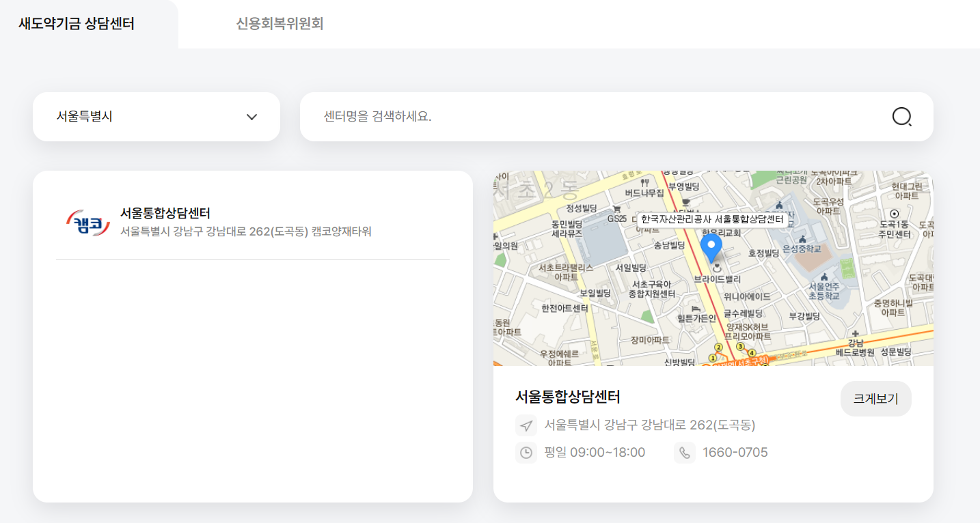Screen dimensions: 980x523
Task: Click the chevron arrow beside 서울특별시
Action: 251,117
